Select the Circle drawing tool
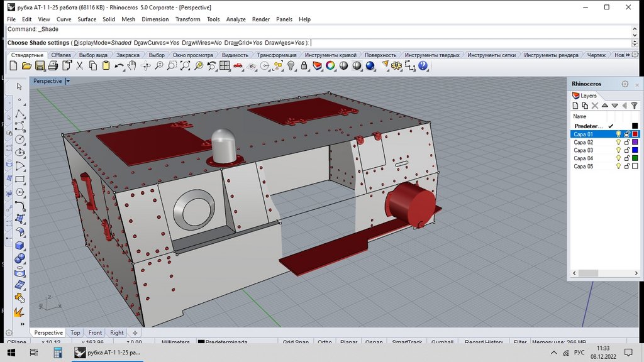 coord(19,139)
